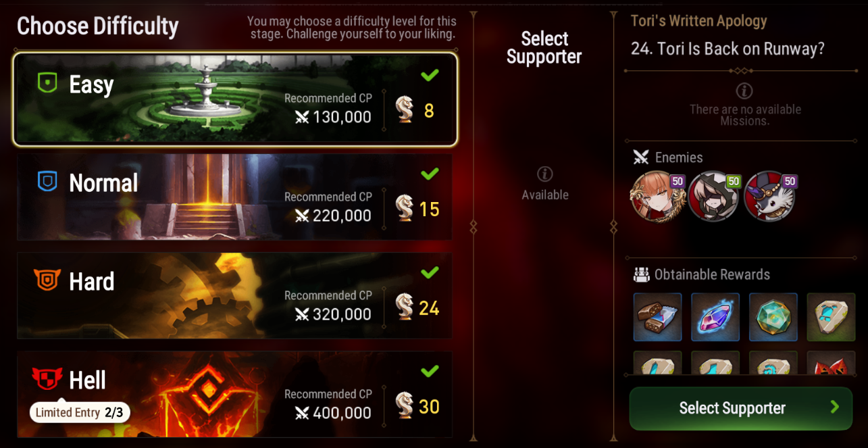The image size is (868, 448).
Task: Select Hell difficulty with limited entry
Action: click(234, 394)
